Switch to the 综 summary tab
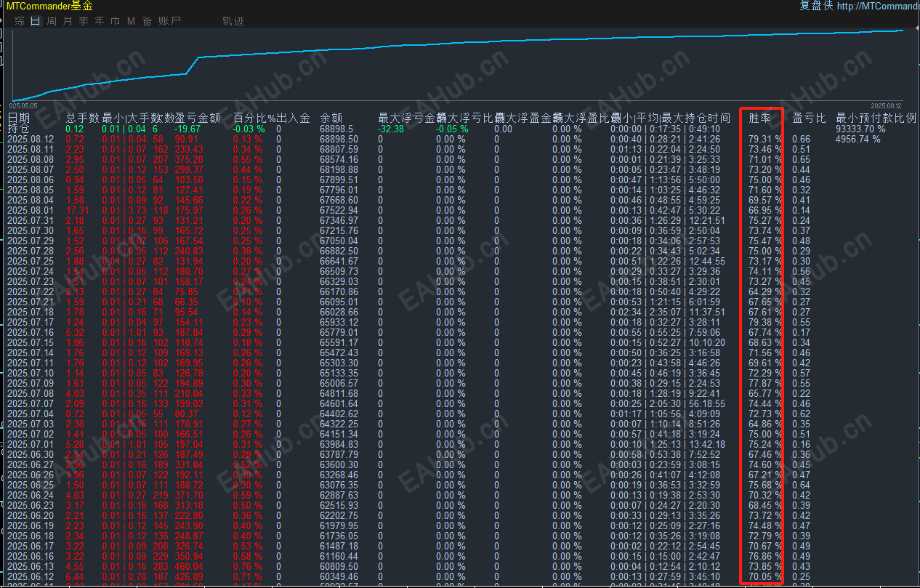The image size is (920, 588). click(20, 21)
